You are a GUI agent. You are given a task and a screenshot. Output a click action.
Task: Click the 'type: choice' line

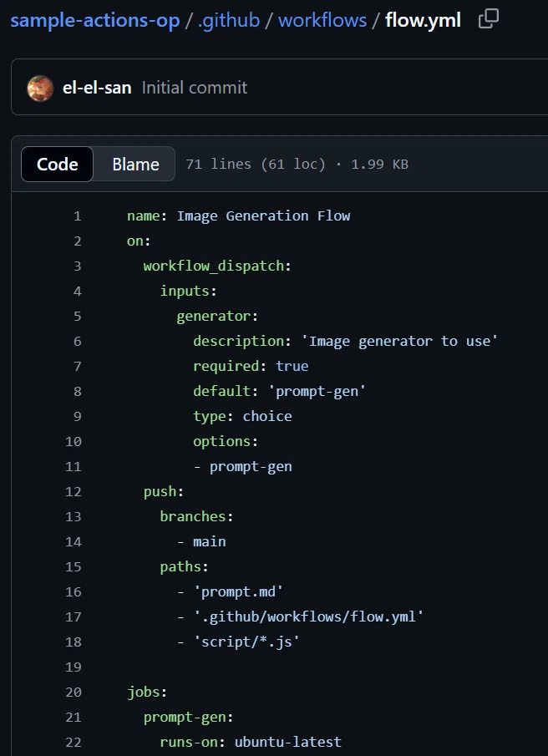(x=242, y=417)
